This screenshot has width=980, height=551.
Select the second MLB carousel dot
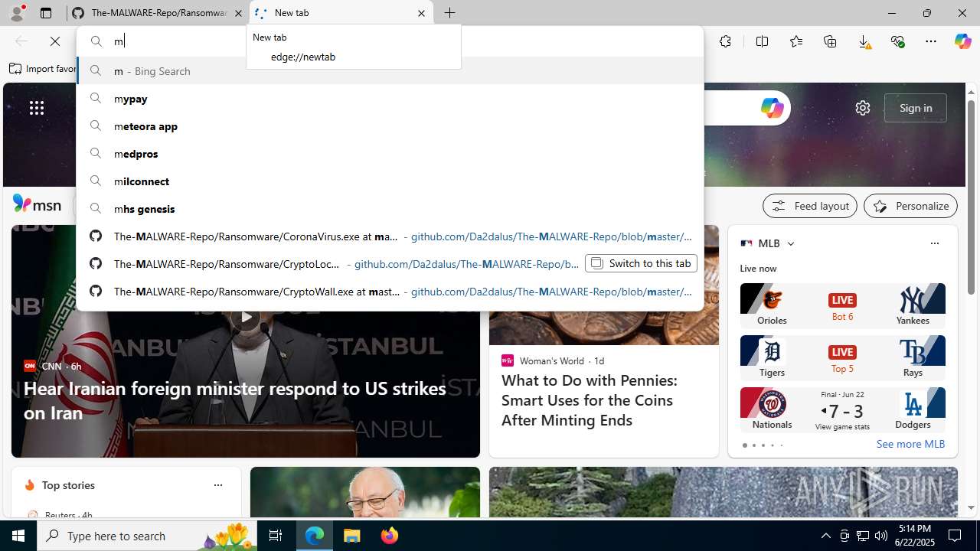point(753,445)
